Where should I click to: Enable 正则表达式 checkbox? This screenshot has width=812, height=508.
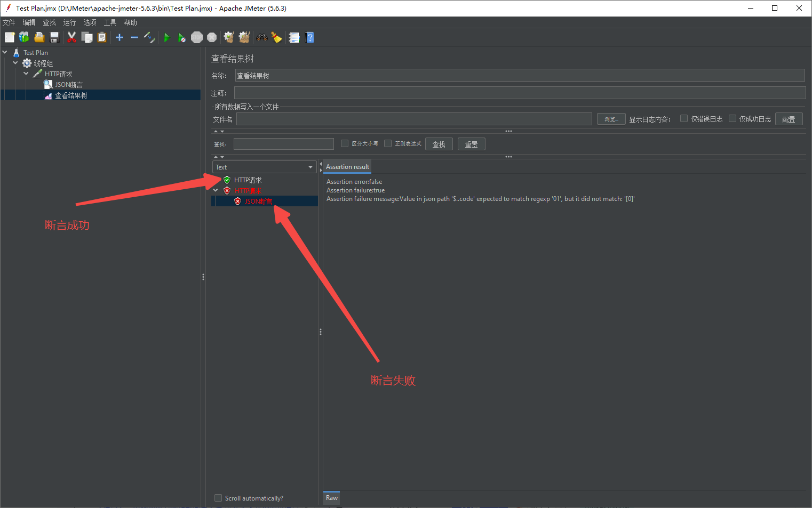click(388, 143)
